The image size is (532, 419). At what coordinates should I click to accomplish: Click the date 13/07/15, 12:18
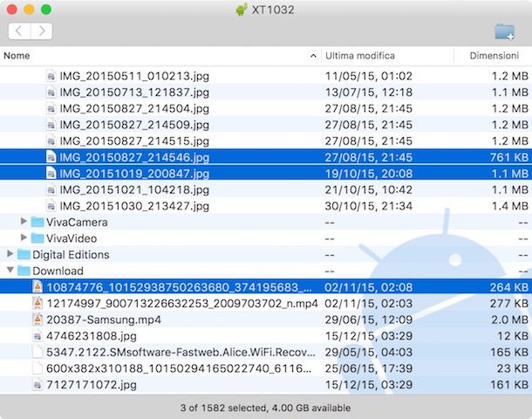[x=369, y=93]
